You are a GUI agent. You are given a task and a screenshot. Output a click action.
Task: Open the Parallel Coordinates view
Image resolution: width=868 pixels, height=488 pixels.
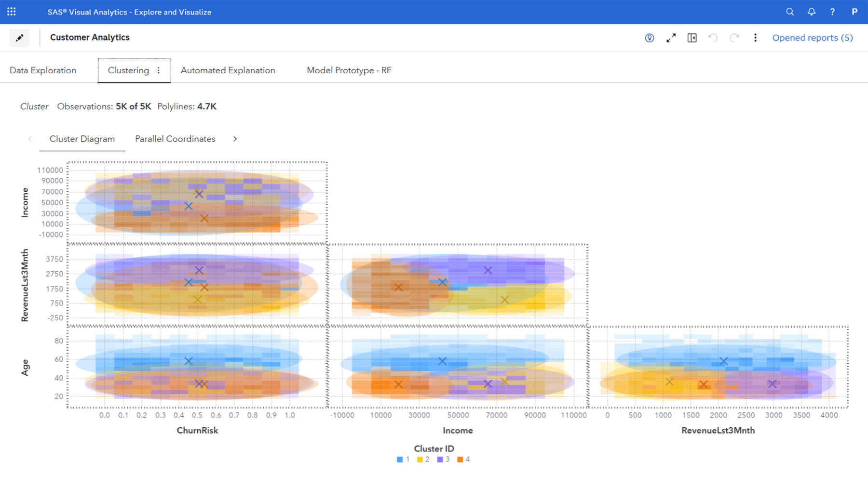click(175, 139)
